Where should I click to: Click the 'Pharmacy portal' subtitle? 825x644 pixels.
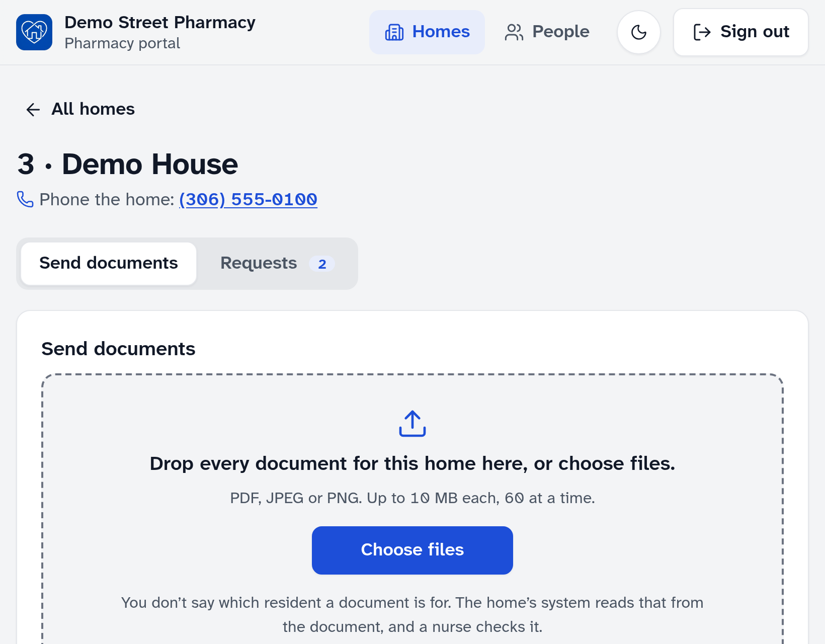pyautogui.click(x=122, y=43)
